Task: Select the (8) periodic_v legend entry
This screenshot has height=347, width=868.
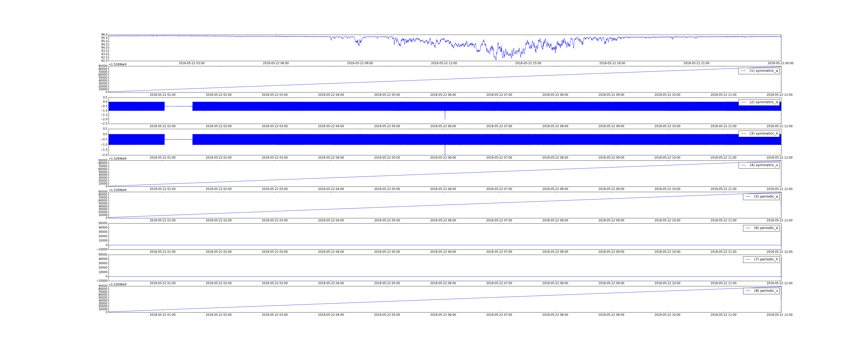Action: (x=766, y=291)
